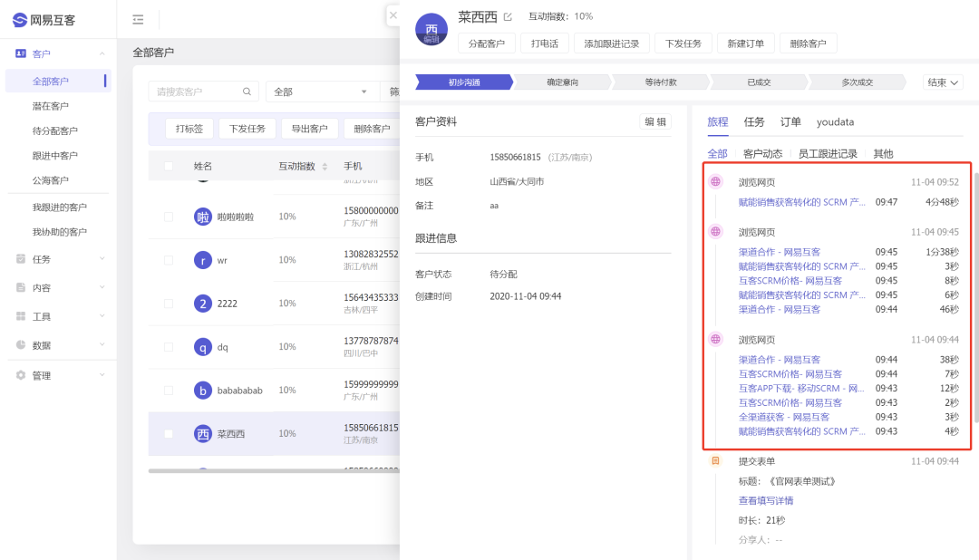
Task: Expand the 管理 sidebar section
Action: (x=102, y=374)
